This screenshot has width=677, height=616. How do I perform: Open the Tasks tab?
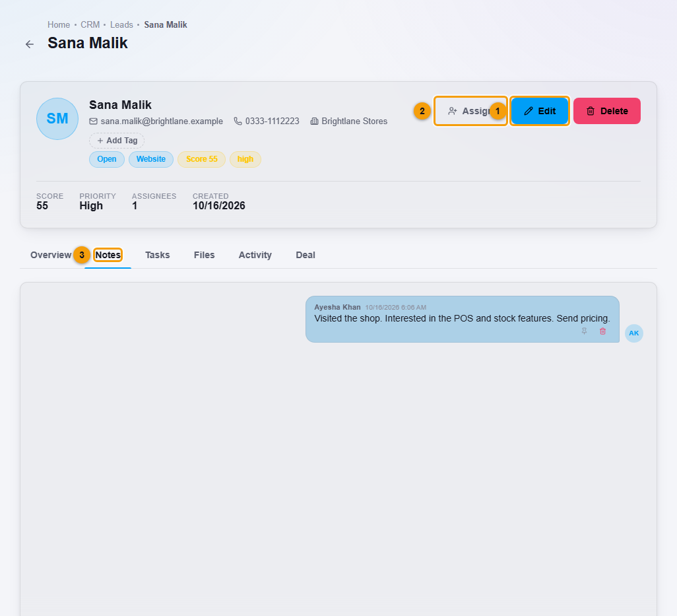tap(158, 255)
